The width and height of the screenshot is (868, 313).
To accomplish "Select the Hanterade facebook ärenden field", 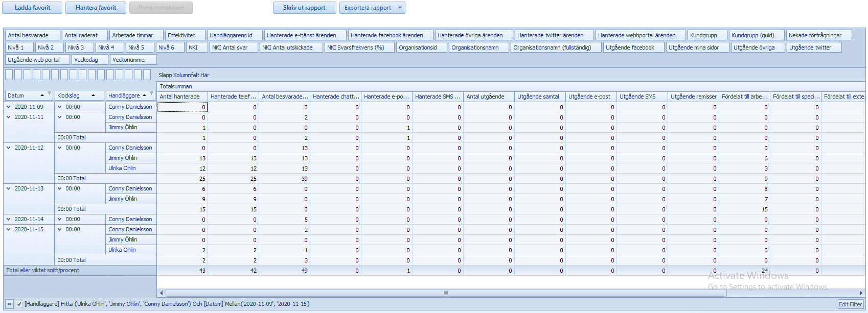I will (x=391, y=35).
